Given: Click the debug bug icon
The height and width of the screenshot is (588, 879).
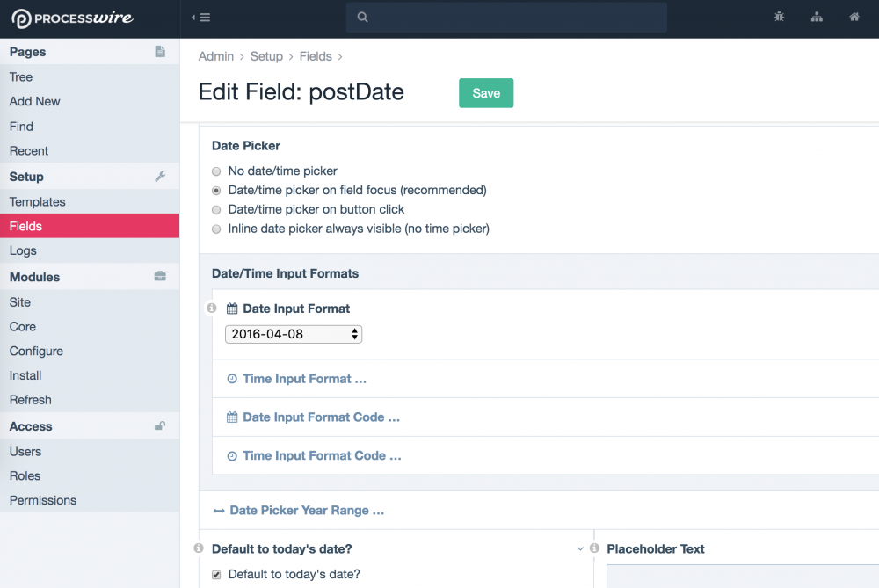Looking at the screenshot, I should point(779,17).
